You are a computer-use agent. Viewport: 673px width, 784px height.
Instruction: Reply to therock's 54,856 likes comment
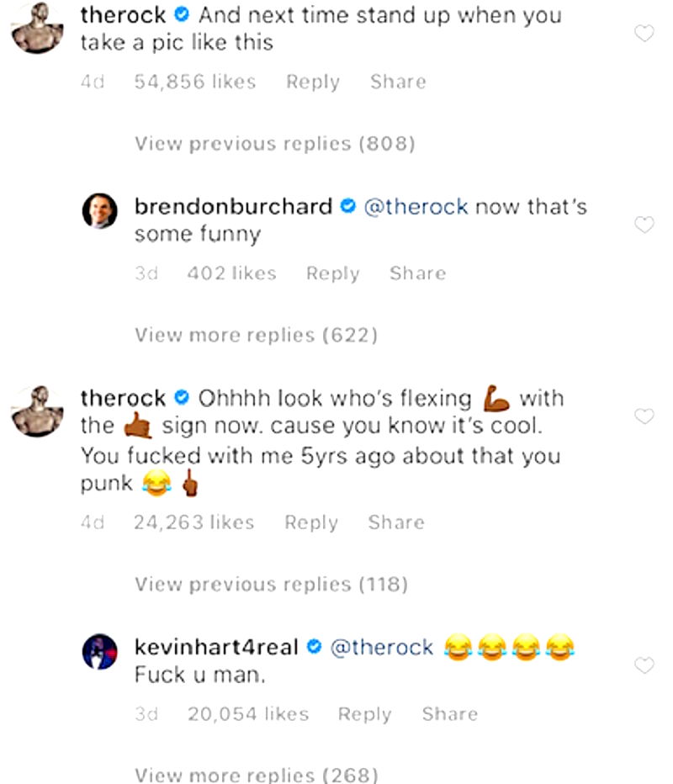(313, 82)
